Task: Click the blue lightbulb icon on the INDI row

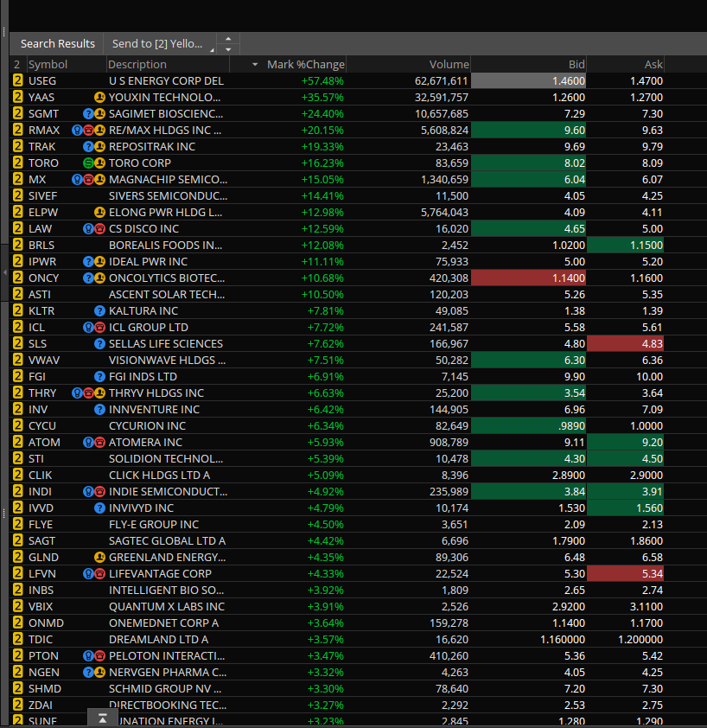Action: pyautogui.click(x=88, y=492)
